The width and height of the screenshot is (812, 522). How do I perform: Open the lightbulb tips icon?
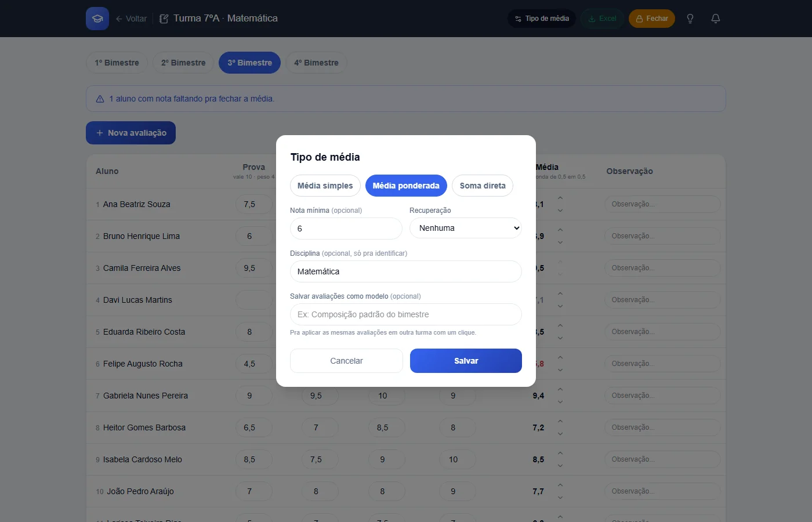tap(690, 19)
